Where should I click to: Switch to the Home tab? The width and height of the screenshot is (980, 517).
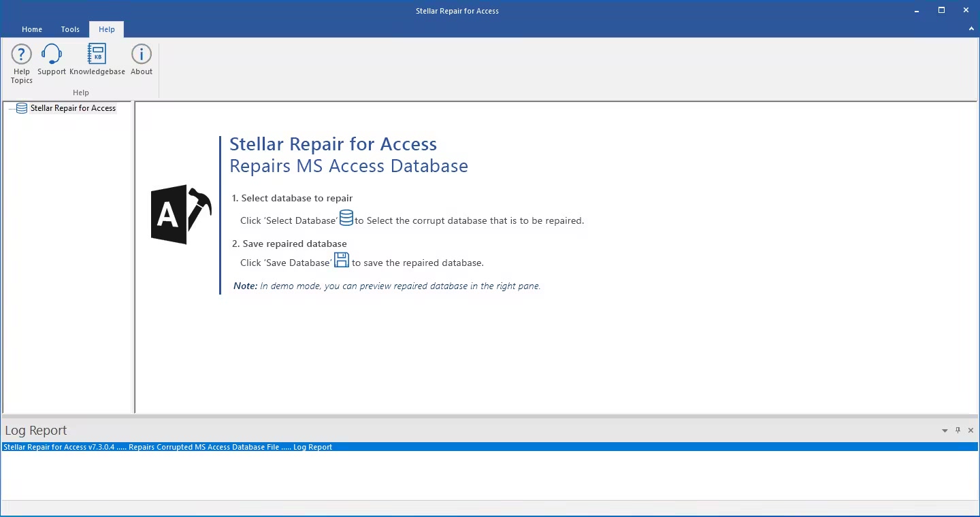point(32,29)
